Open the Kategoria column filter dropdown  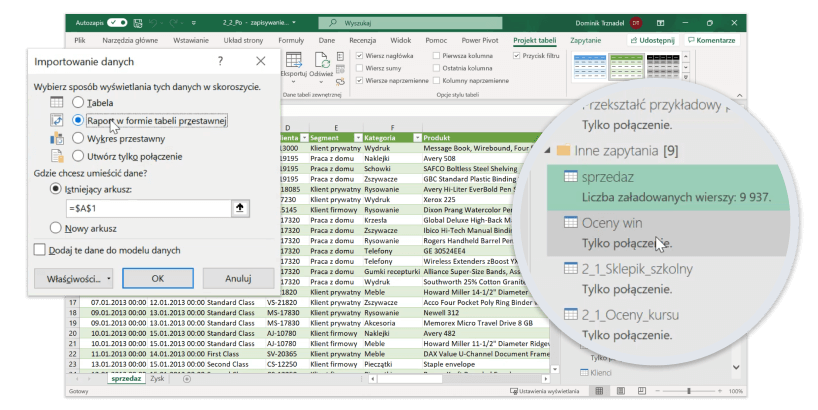click(x=417, y=138)
